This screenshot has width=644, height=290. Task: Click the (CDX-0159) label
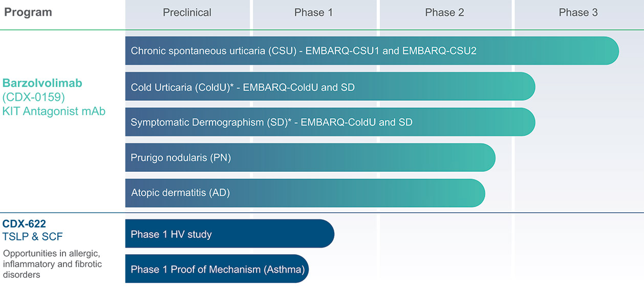pos(35,97)
